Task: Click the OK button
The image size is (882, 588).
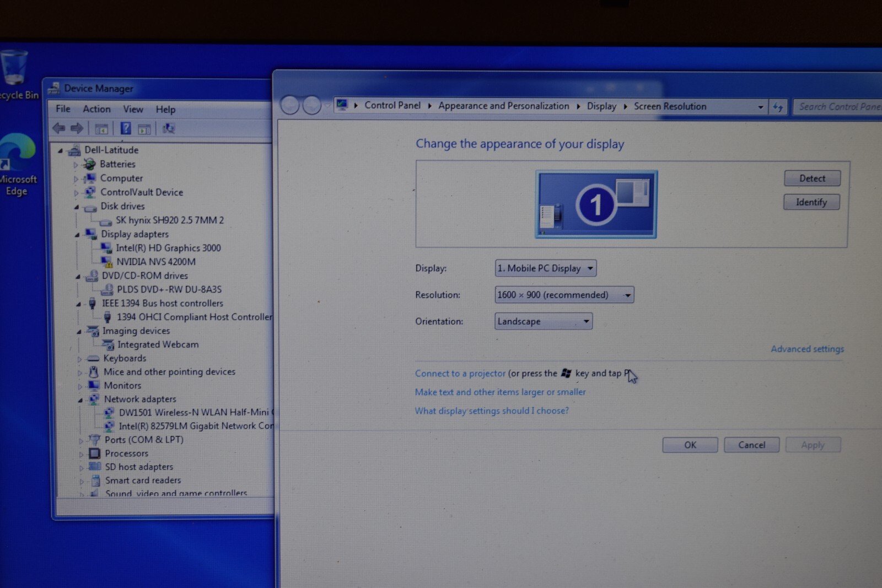Action: [690, 445]
